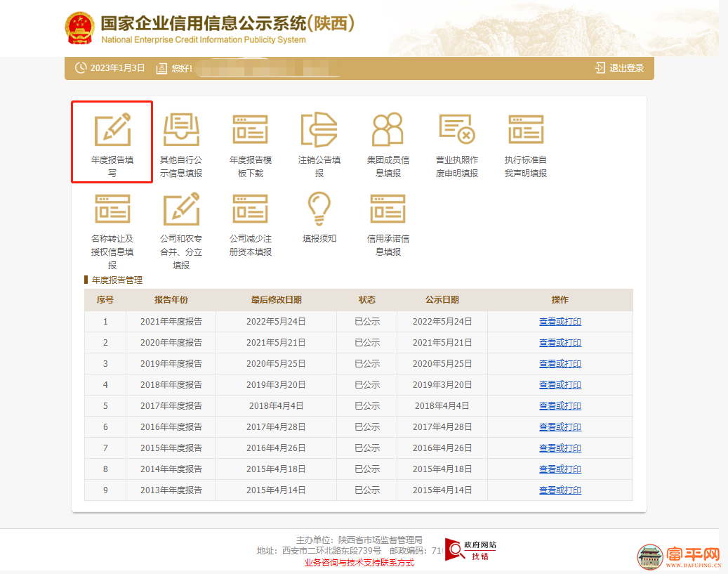Click the 退出登录 logout icon
728x574 pixels.
600,68
